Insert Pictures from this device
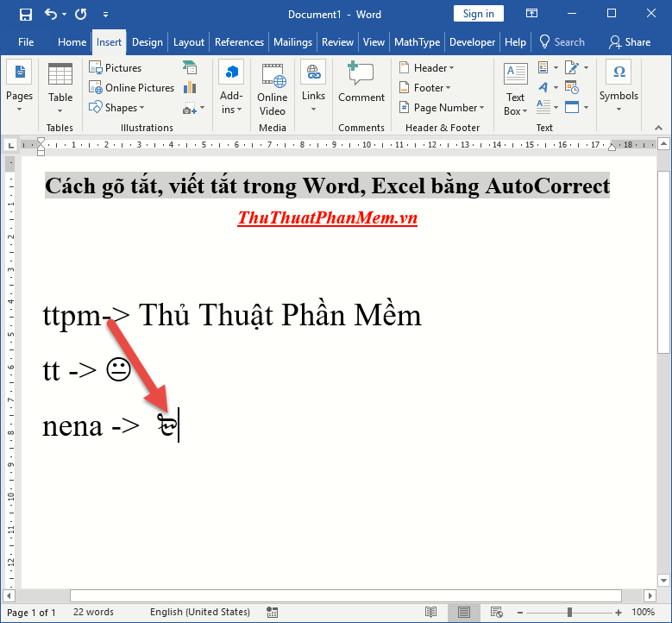Image resolution: width=672 pixels, height=623 pixels. point(116,68)
